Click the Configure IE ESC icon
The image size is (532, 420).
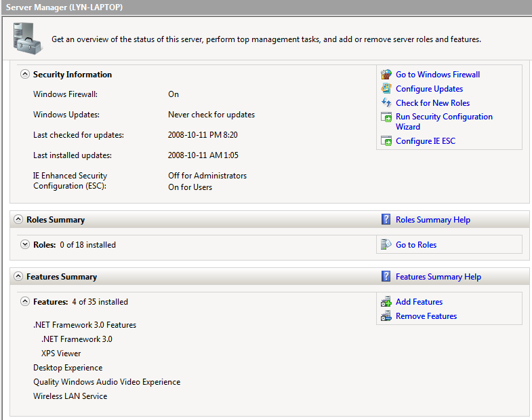point(386,141)
